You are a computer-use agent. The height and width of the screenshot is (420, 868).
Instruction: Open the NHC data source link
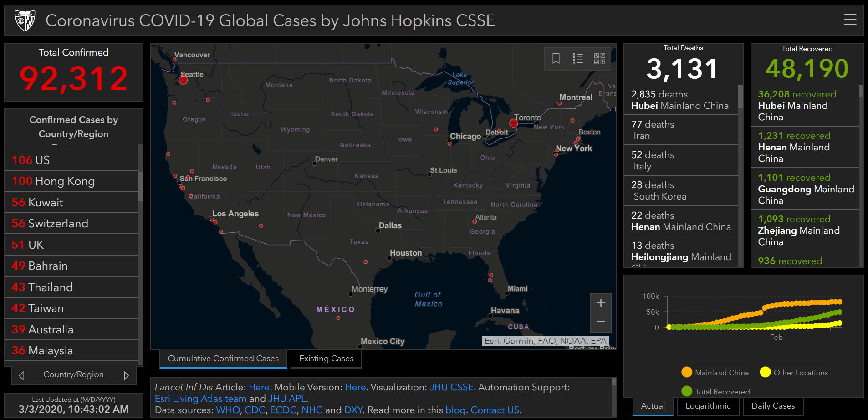pyautogui.click(x=312, y=410)
